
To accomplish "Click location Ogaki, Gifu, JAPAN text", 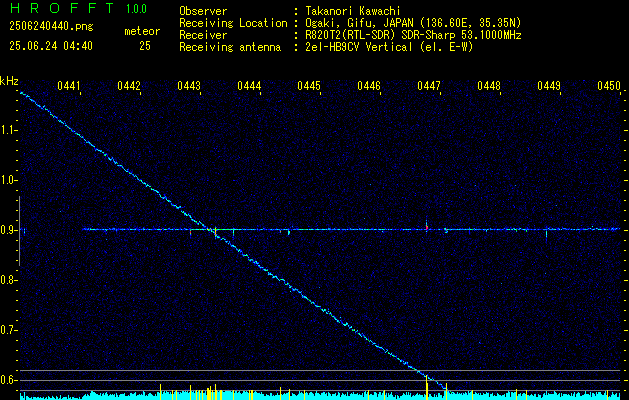I will [x=412, y=23].
